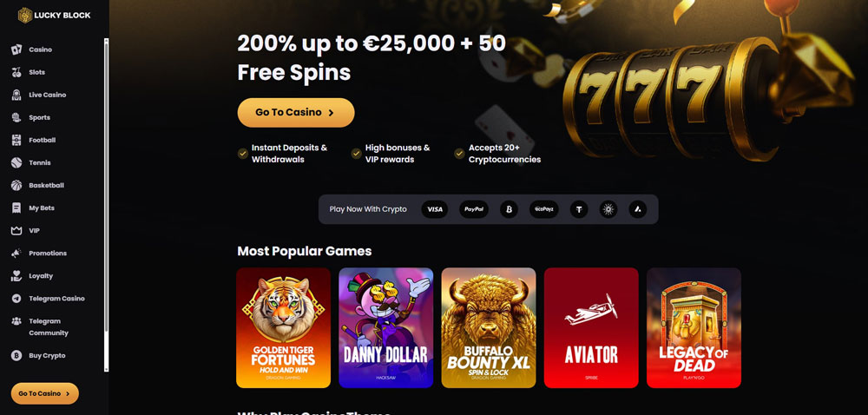Select the VISA payment icon
Screen dimensions: 868x415
435,209
